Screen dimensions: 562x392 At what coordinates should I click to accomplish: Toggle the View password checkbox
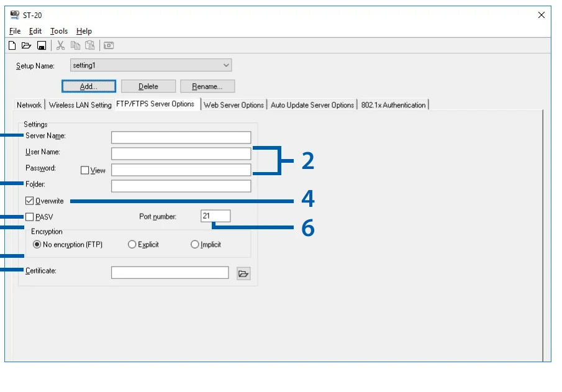point(84,170)
